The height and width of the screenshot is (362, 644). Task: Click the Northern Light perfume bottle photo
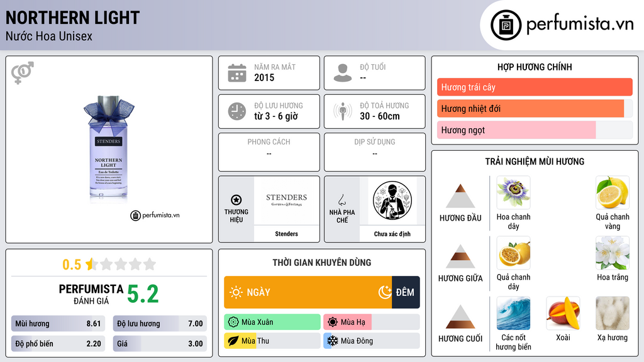(x=109, y=149)
